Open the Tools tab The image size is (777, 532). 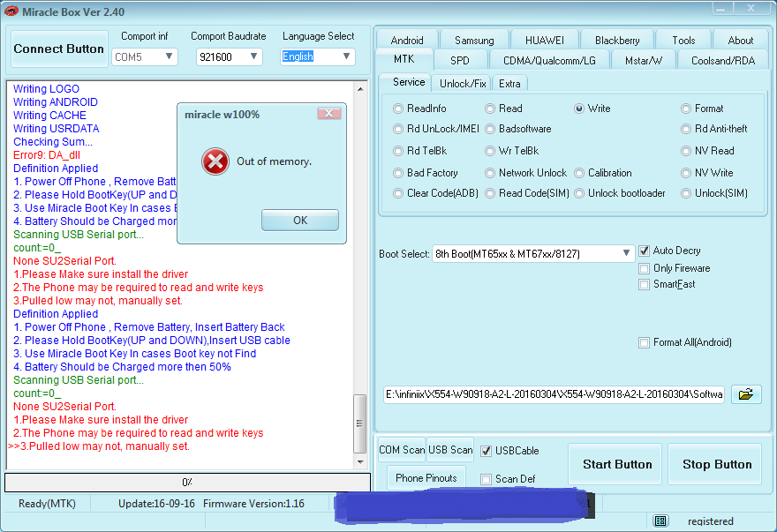pos(683,40)
